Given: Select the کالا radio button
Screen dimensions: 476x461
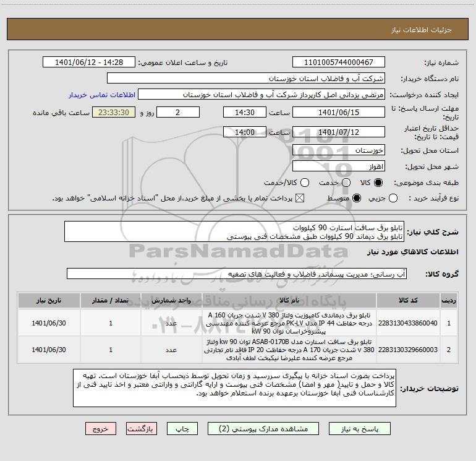Looking at the screenshot, I should click(378, 183).
